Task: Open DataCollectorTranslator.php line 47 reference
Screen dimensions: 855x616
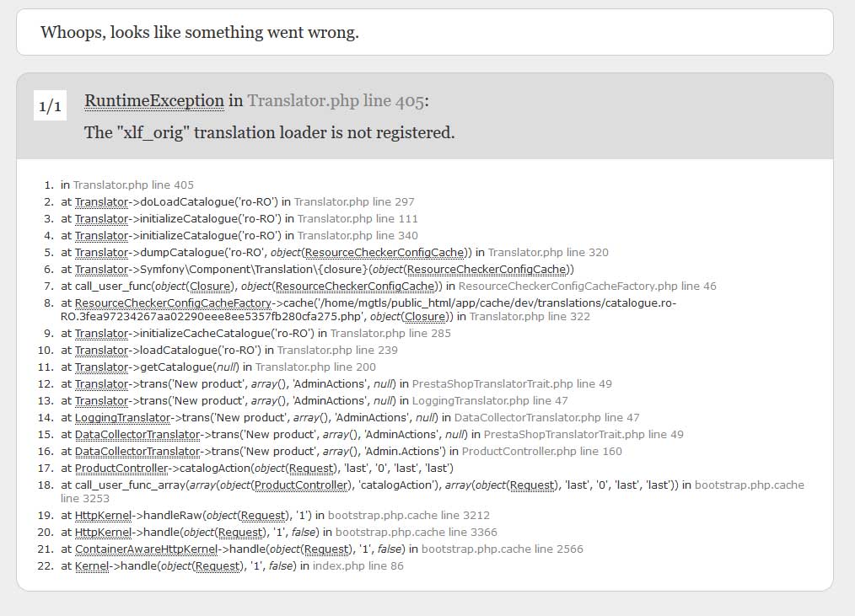Action: click(547, 418)
